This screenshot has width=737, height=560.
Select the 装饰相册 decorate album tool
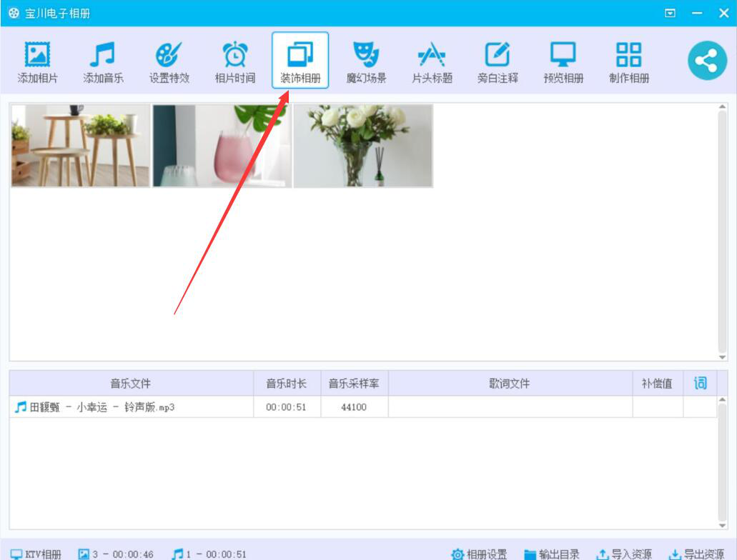click(x=300, y=60)
